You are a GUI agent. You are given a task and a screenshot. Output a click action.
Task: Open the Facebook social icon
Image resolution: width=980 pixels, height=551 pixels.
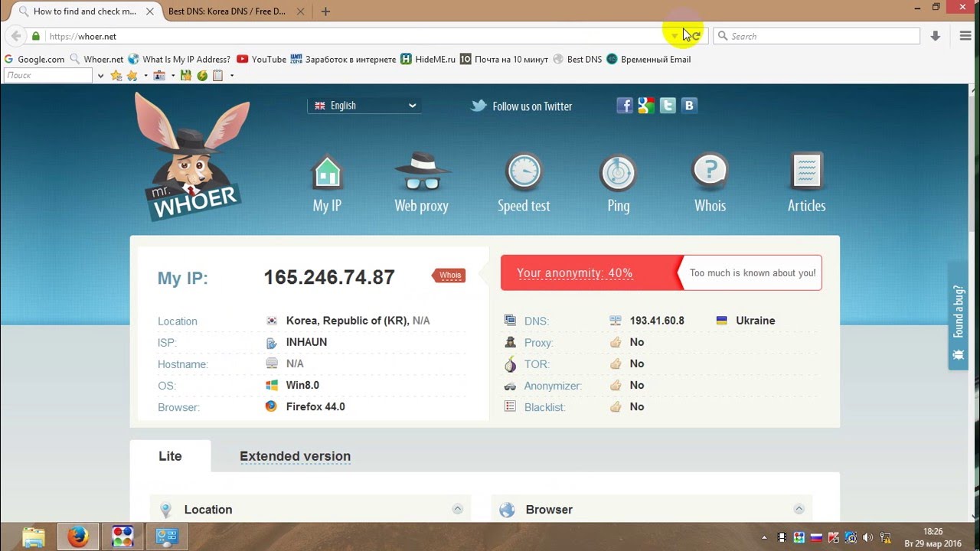[625, 106]
